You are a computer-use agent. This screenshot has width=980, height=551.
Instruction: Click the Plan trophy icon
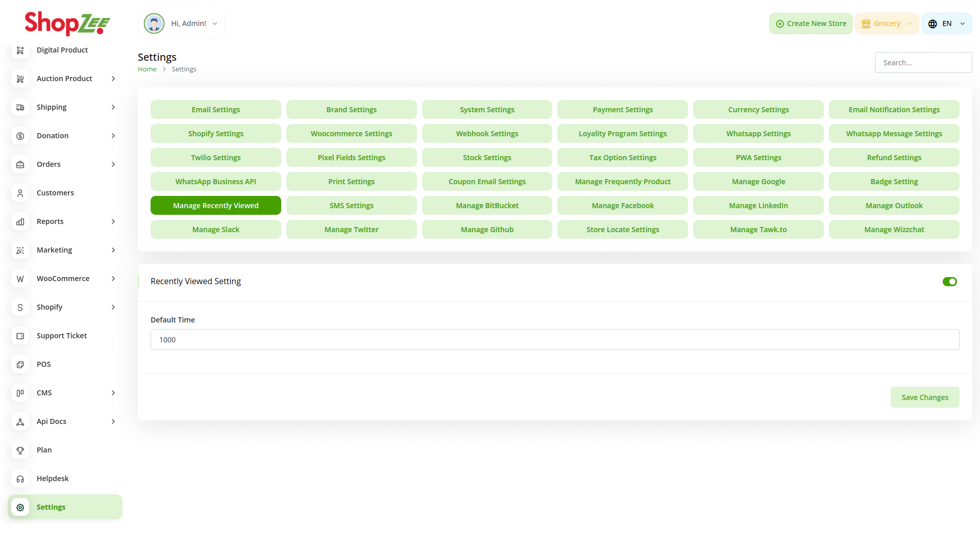point(20,450)
